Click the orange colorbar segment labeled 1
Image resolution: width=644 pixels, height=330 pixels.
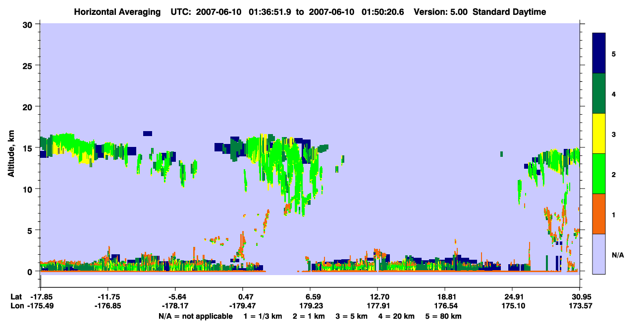(599, 214)
